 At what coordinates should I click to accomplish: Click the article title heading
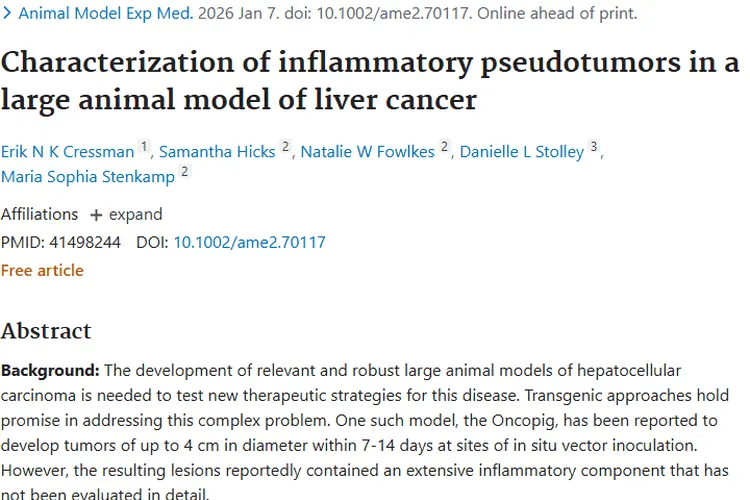pyautogui.click(x=370, y=81)
